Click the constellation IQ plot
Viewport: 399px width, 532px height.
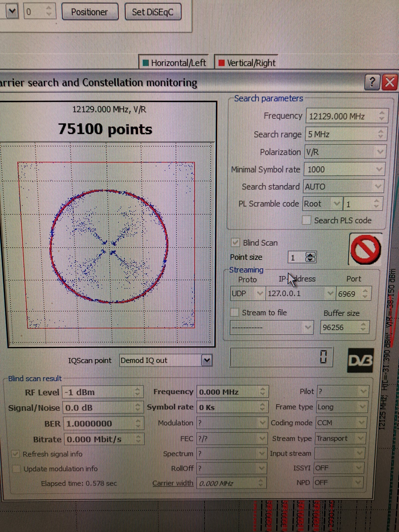pyautogui.click(x=108, y=244)
